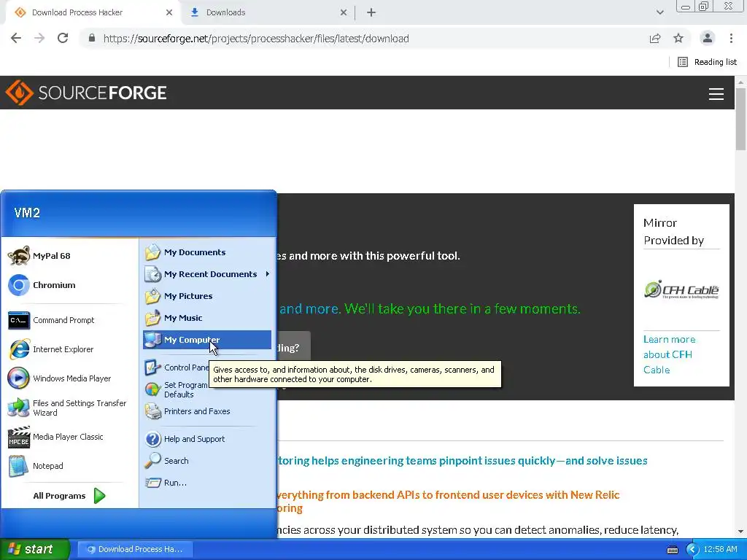Expand My Recent Documents submenu
Viewport: 747px width, 560px height.
[206, 274]
